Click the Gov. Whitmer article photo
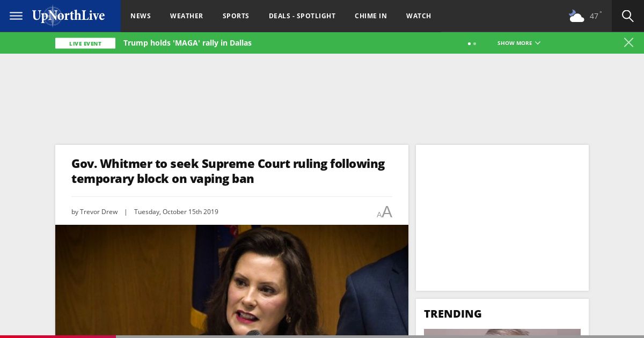644x338 pixels. click(x=232, y=280)
